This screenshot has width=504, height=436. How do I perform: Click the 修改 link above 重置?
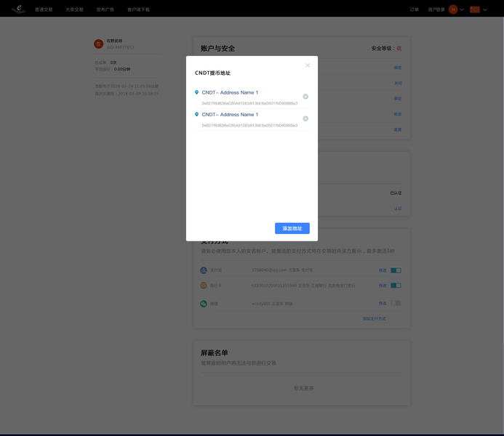tap(398, 114)
